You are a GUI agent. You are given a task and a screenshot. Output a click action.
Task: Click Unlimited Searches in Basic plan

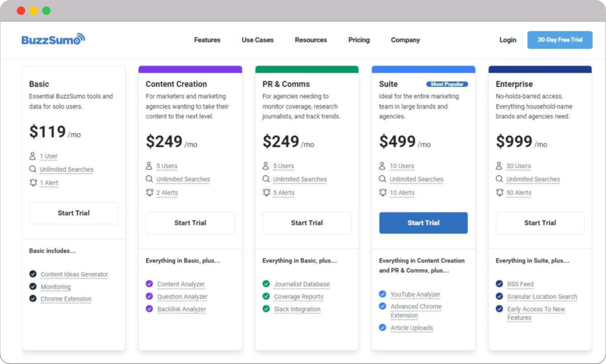point(66,169)
